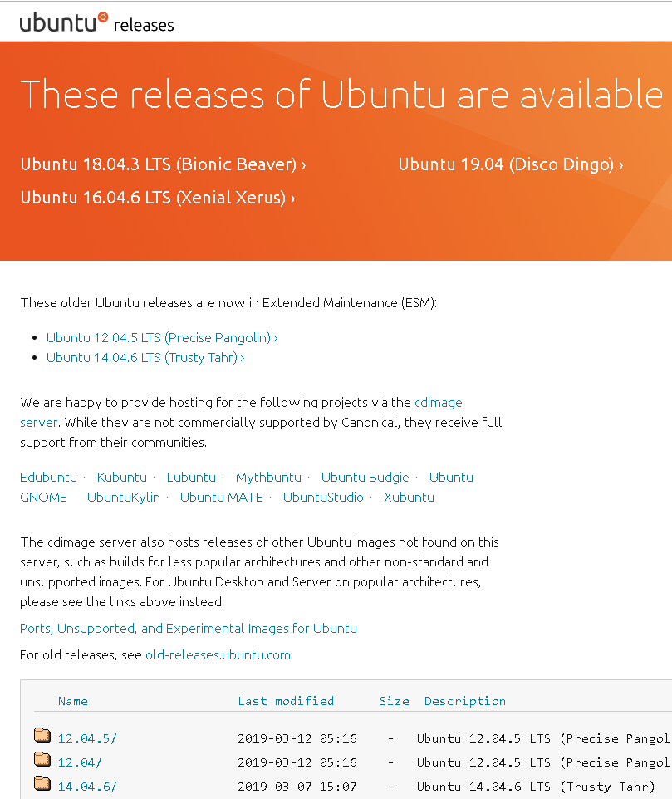
Task: Open Ubuntu 14.04.6 LTS Trusty Tahr link
Action: pyautogui.click(x=145, y=358)
